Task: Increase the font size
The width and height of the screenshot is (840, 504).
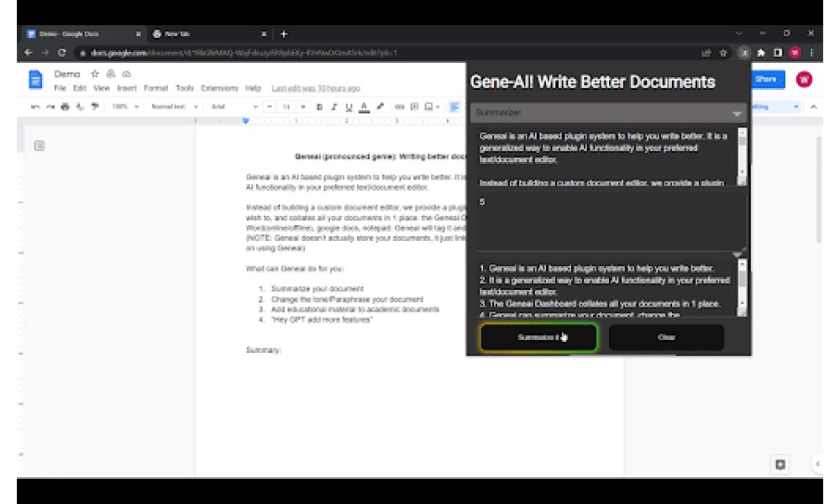Action: point(302,107)
